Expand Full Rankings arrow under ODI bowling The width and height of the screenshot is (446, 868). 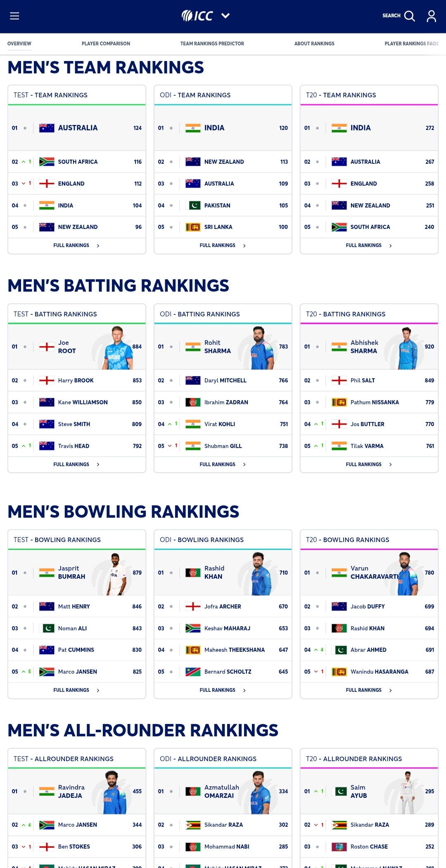point(244,690)
